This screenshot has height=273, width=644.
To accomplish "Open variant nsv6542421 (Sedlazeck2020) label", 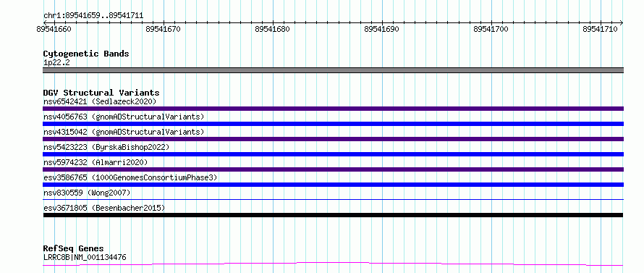I will [100, 101].
